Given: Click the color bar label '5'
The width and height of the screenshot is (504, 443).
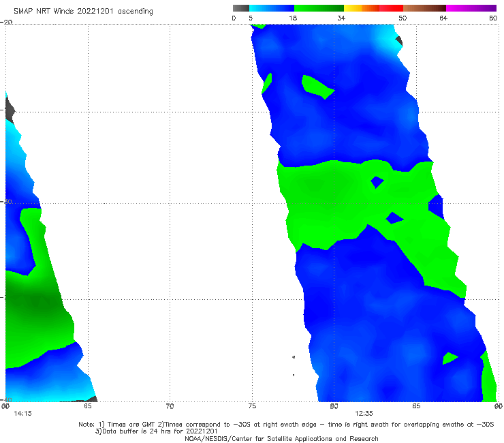Looking at the screenshot, I should (x=251, y=18).
